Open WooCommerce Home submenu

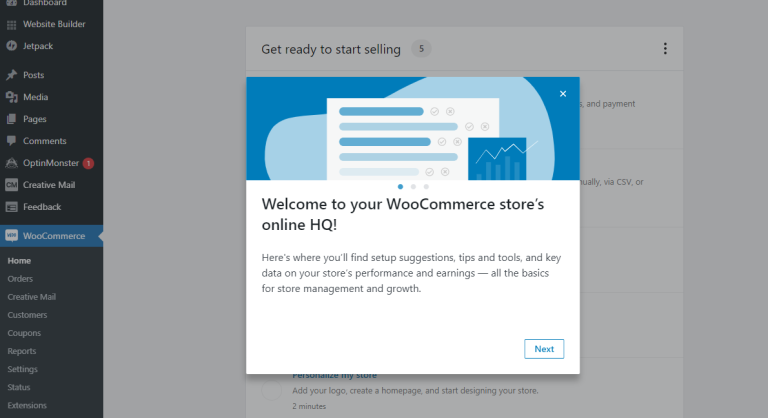click(19, 261)
